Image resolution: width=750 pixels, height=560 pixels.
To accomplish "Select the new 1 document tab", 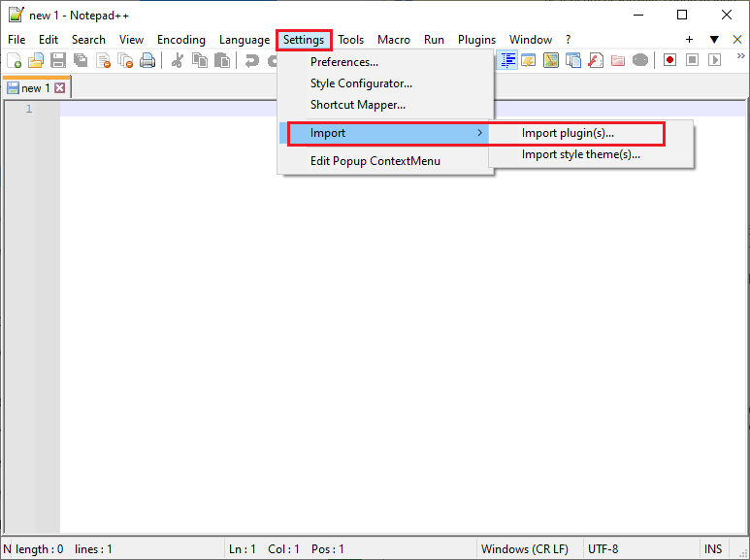I will [36, 88].
